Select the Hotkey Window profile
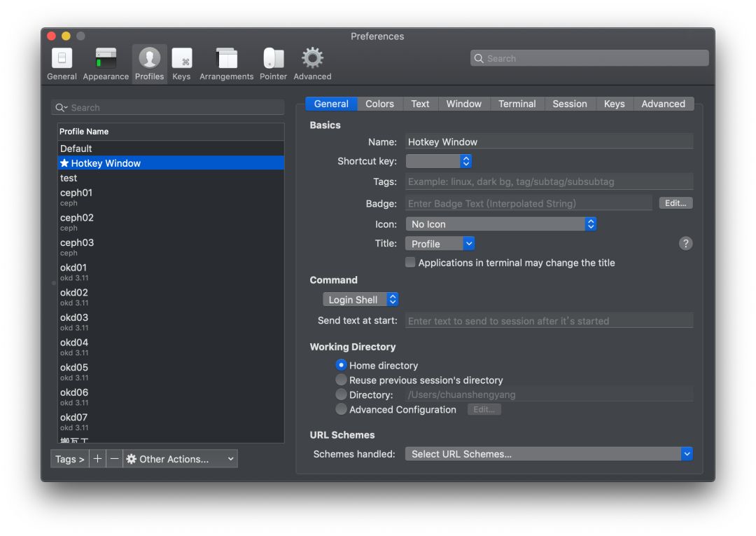756x536 pixels. [171, 163]
